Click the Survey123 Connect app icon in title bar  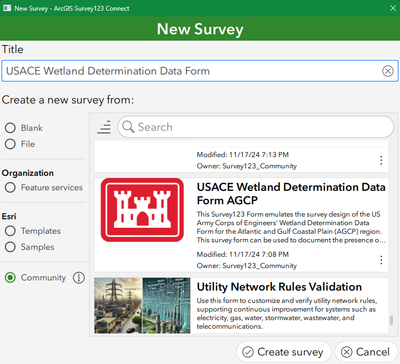click(x=7, y=8)
